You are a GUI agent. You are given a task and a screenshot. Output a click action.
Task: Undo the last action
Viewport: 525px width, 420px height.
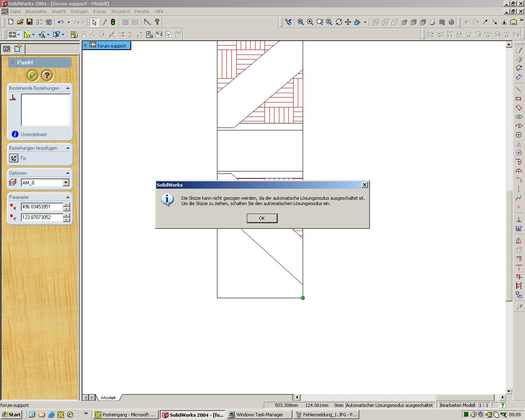61,22
